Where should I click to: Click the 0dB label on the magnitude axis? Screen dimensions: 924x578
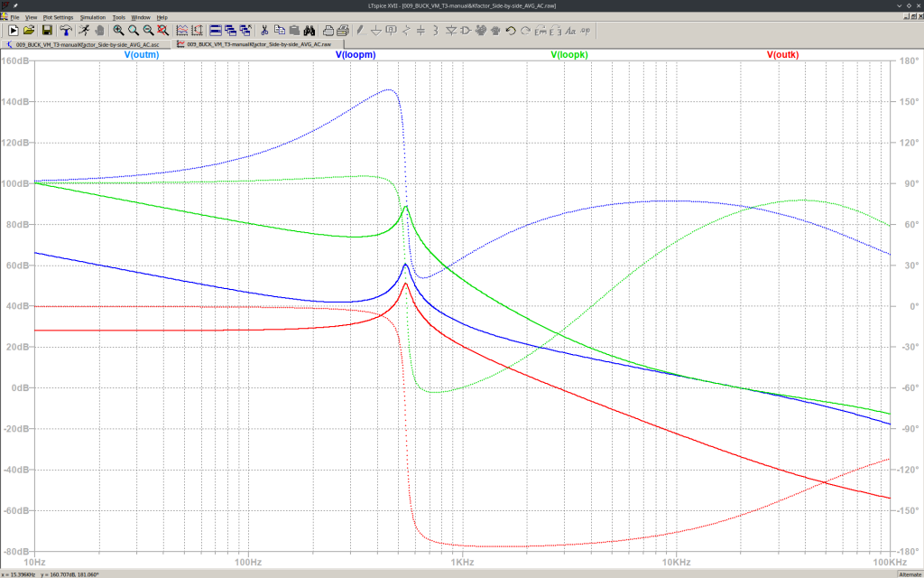[x=20, y=387]
